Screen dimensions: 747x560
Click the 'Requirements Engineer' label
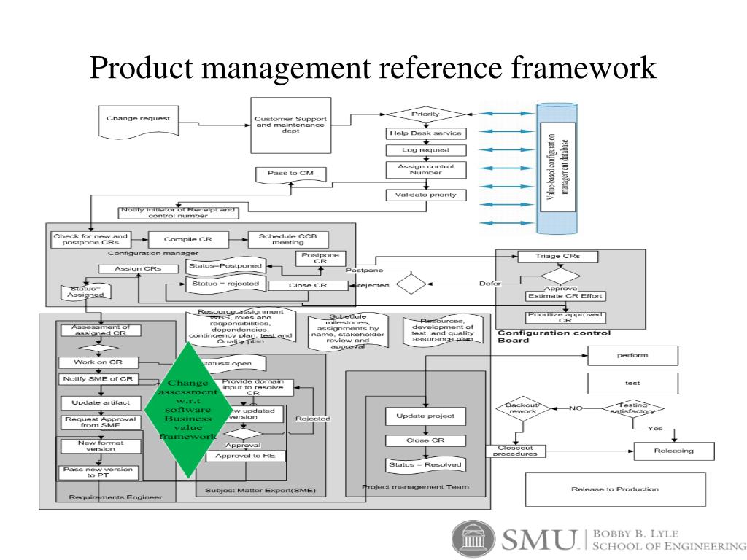pyautogui.click(x=116, y=497)
